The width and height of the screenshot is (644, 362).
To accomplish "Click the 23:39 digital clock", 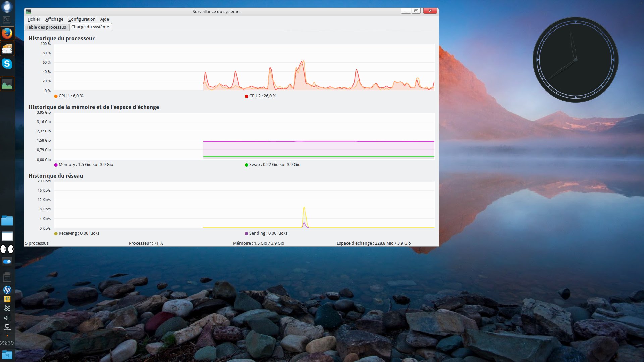I will click(x=7, y=343).
